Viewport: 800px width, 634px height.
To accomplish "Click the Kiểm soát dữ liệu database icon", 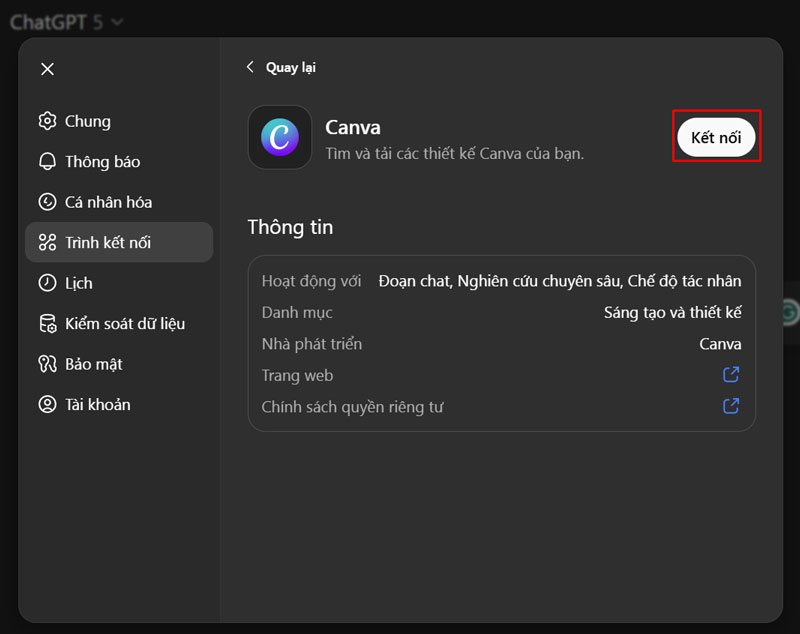I will 47,324.
